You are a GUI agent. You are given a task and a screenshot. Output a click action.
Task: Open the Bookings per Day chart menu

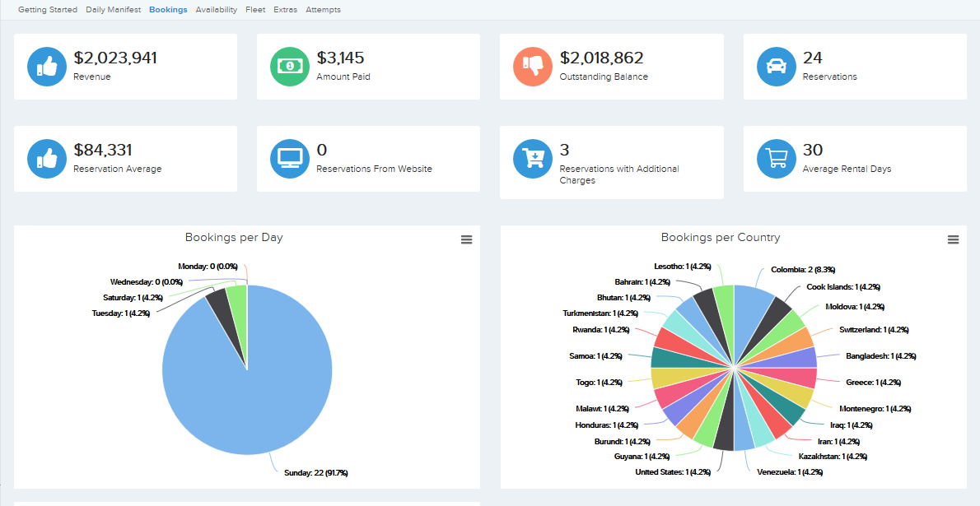pos(467,239)
